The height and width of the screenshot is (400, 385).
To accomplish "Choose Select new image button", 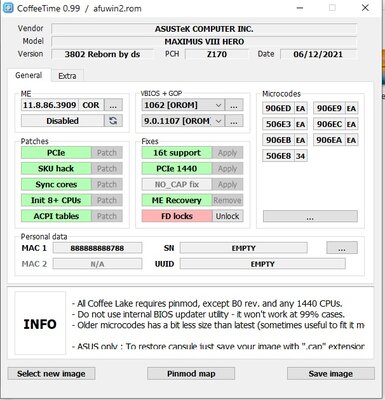I will 51,374.
